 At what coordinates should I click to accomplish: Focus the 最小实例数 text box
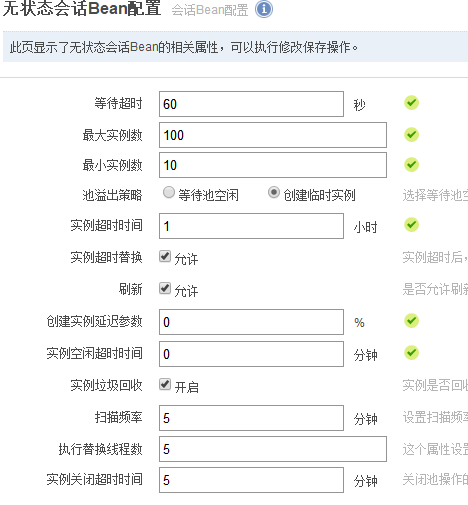[x=273, y=165]
